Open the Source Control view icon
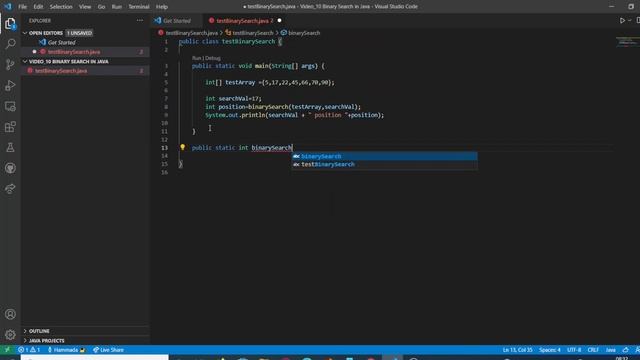Image resolution: width=640 pixels, height=360 pixels. pos(10,64)
